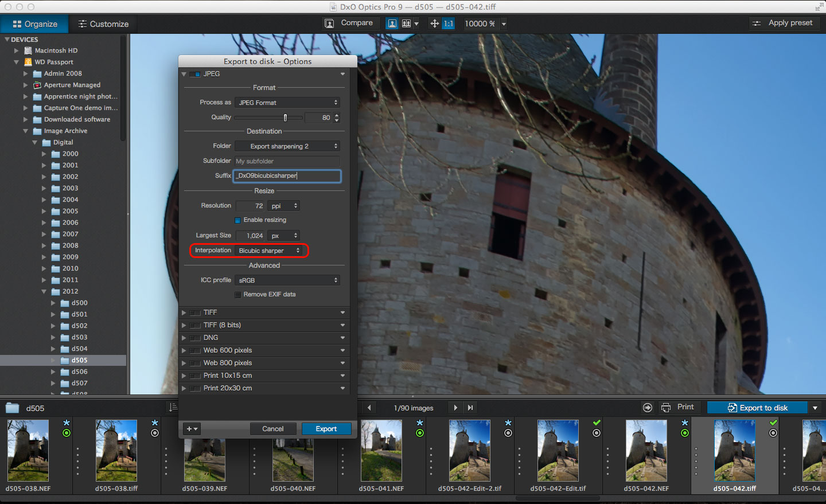Switch to the Organize tab
826x504 pixels.
pos(34,24)
